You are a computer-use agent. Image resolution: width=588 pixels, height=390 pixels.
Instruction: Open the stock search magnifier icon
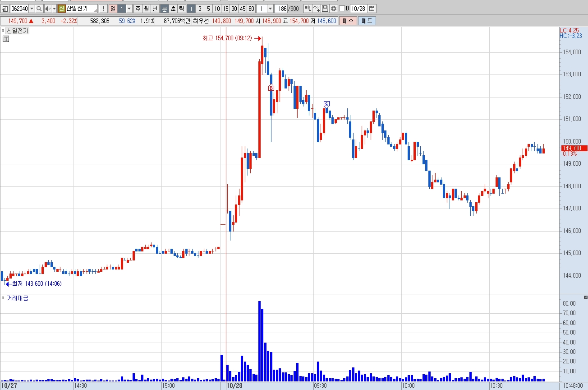point(39,9)
